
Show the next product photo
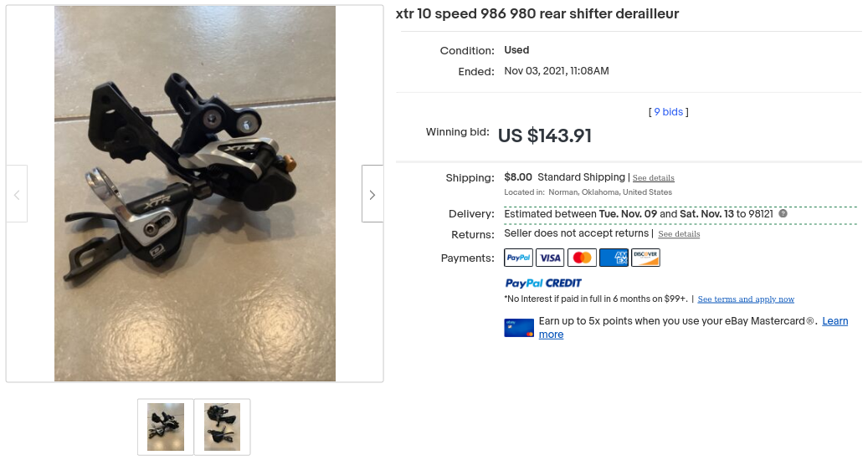click(372, 193)
